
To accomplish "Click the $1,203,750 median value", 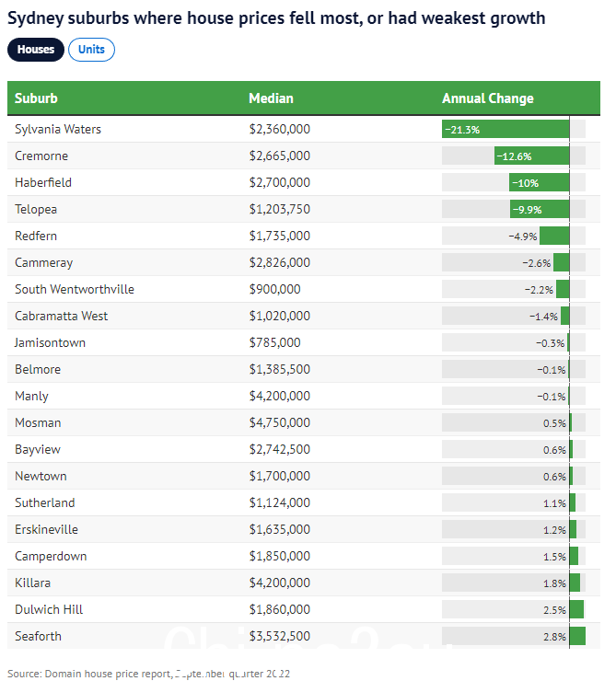I will click(279, 209).
